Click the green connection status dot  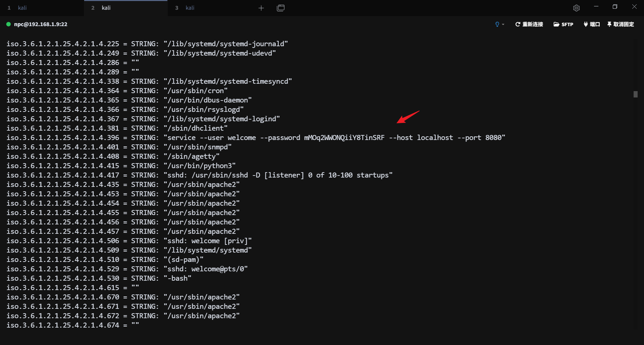[8, 24]
